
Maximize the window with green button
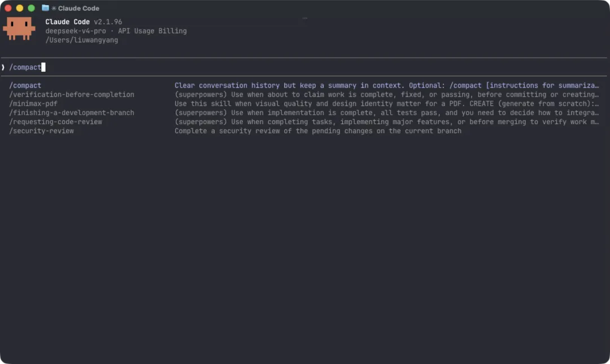(31, 8)
